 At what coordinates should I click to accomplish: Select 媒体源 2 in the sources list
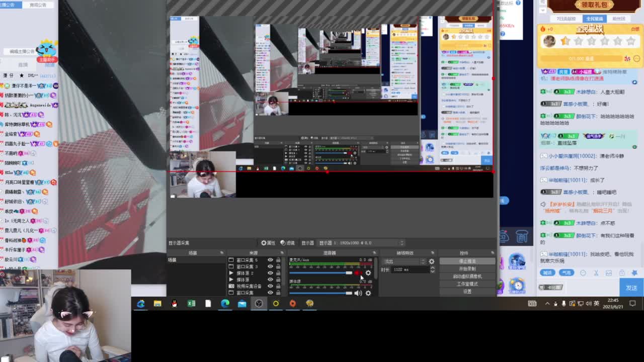click(x=245, y=273)
